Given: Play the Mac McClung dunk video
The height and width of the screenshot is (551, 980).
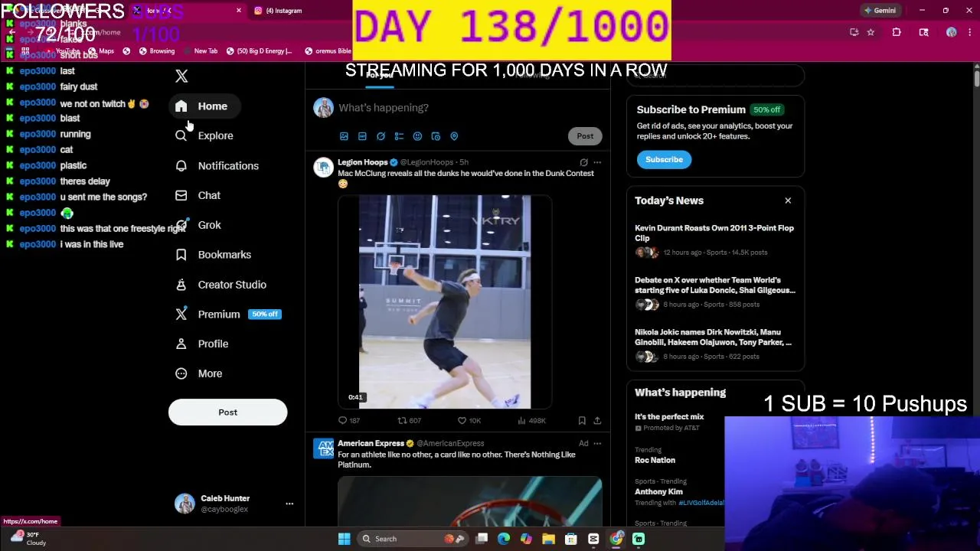Looking at the screenshot, I should [445, 302].
